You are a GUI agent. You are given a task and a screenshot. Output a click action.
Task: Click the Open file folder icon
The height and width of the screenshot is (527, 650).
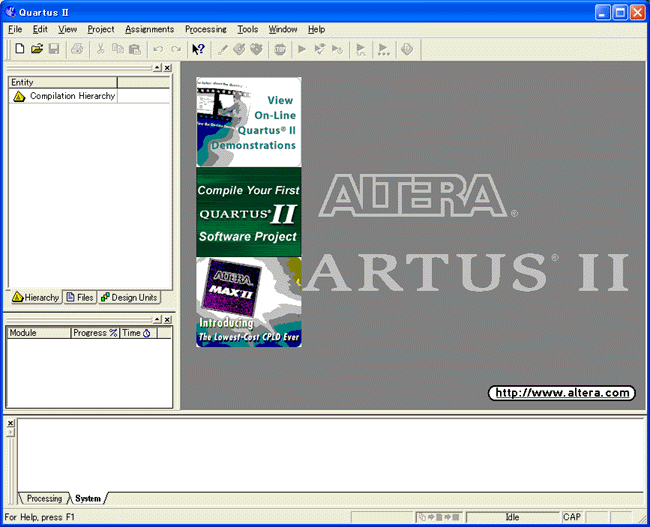click(x=37, y=48)
